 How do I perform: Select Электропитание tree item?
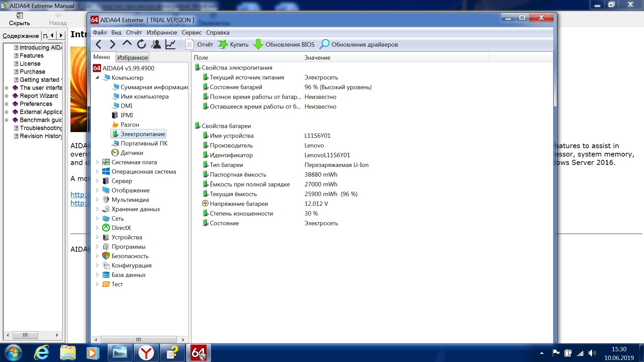(x=138, y=134)
